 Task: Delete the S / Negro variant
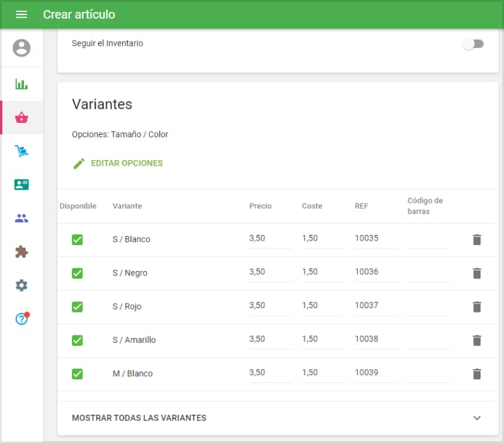point(477,273)
